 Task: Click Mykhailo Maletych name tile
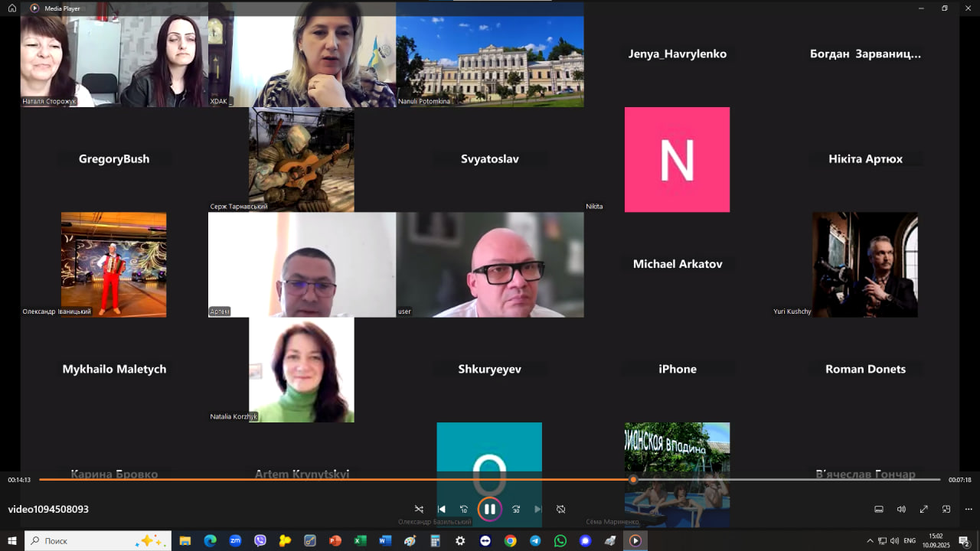point(114,369)
